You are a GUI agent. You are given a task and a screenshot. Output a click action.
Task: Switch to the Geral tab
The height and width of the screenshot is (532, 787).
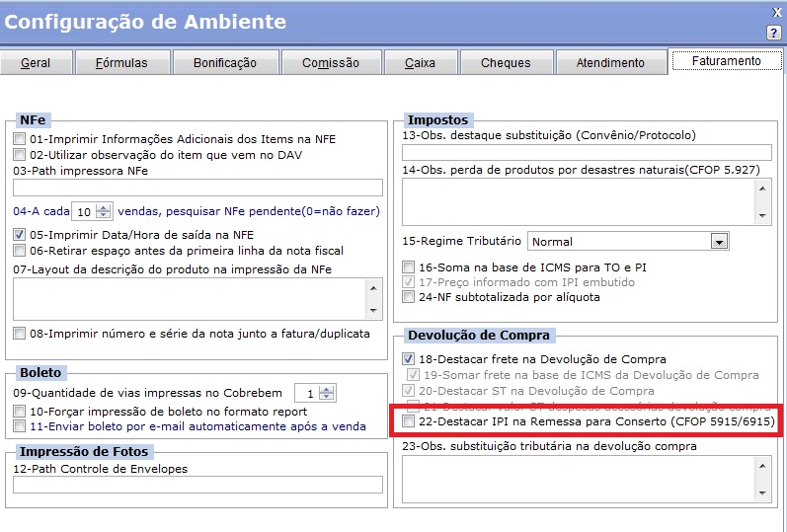tap(37, 63)
